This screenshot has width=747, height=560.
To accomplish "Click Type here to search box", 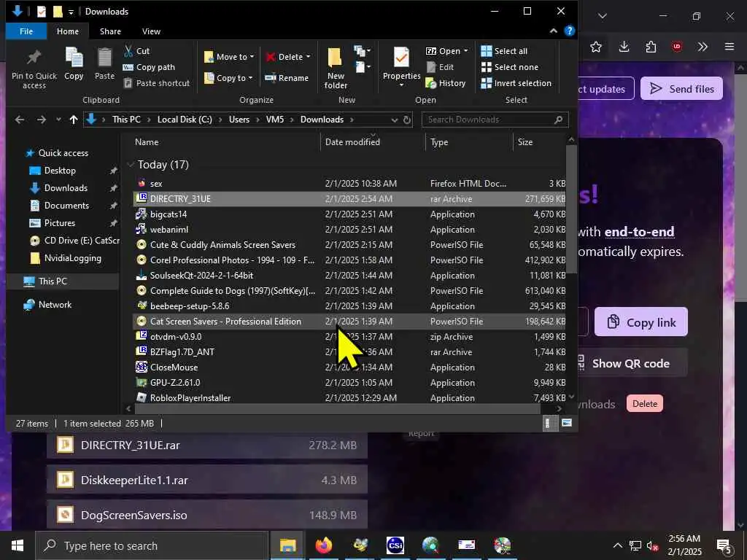I will [x=152, y=545].
